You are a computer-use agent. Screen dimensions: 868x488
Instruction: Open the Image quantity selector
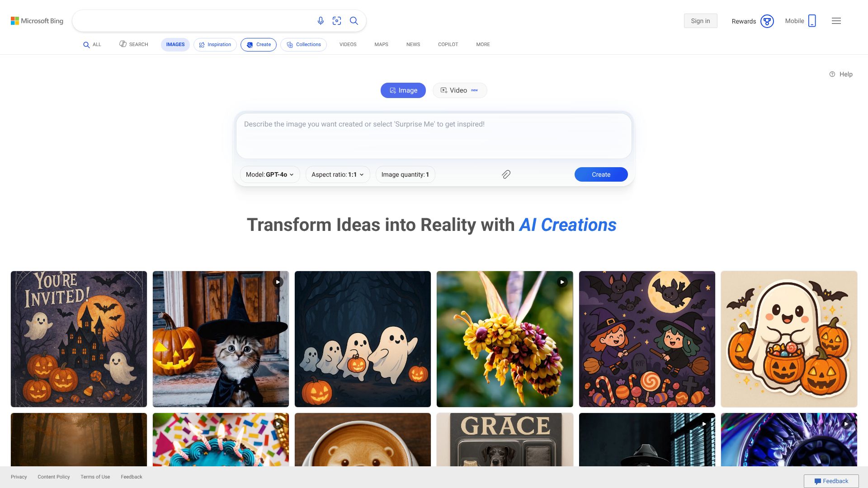pos(405,174)
